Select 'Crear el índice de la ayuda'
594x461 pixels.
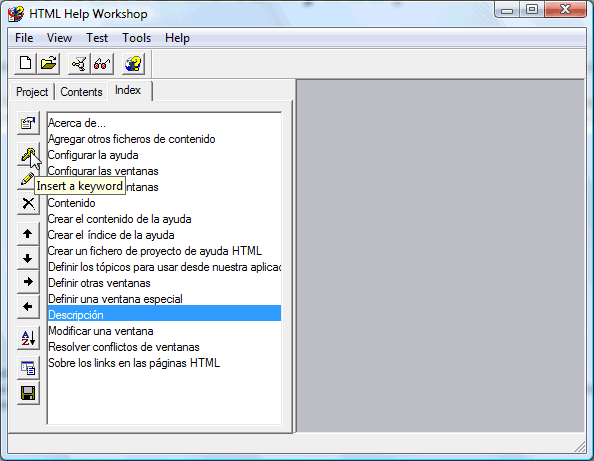[x=164, y=235]
